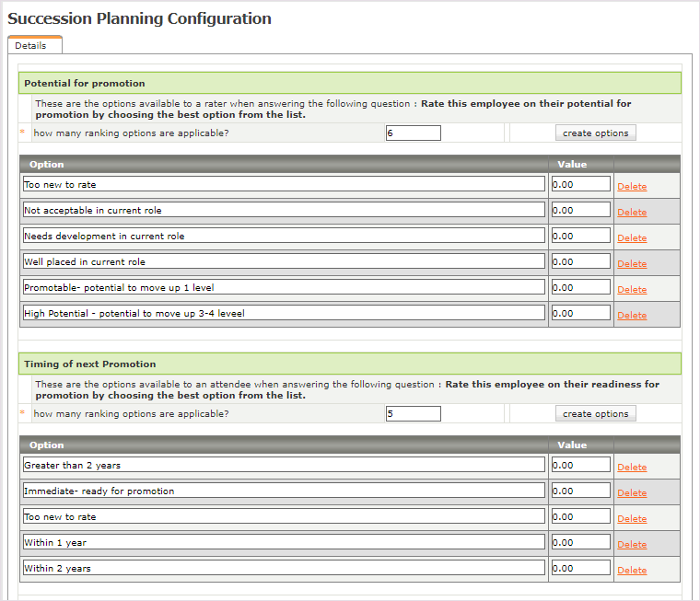
Task: Open the Details tab
Action: 31,46
